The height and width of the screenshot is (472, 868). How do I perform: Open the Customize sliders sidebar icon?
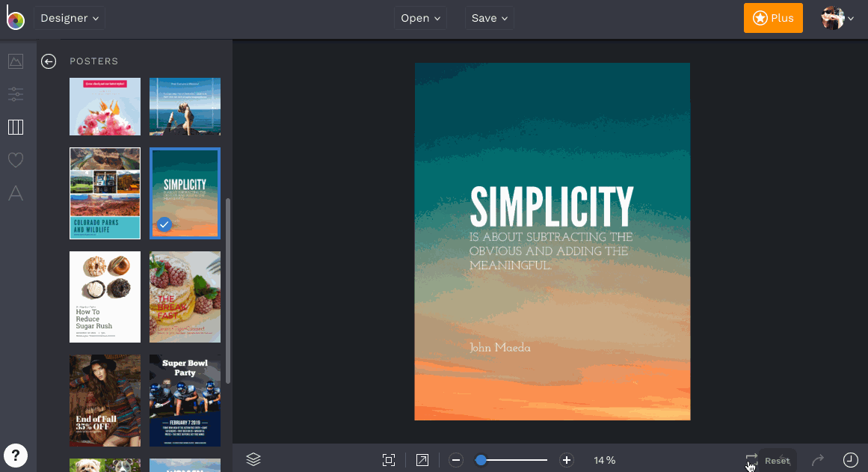pyautogui.click(x=16, y=94)
